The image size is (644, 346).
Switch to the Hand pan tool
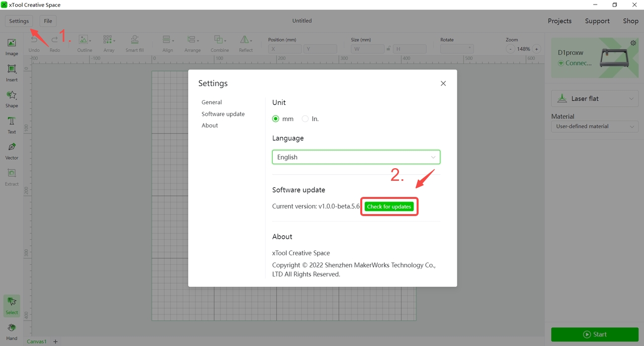pos(12,331)
